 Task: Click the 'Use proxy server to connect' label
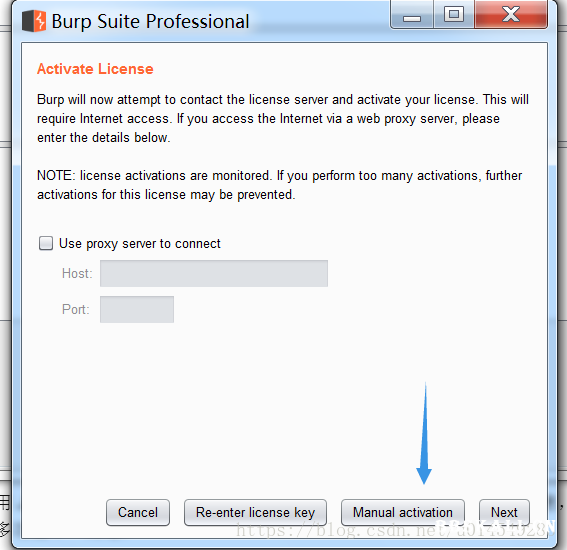(x=140, y=244)
